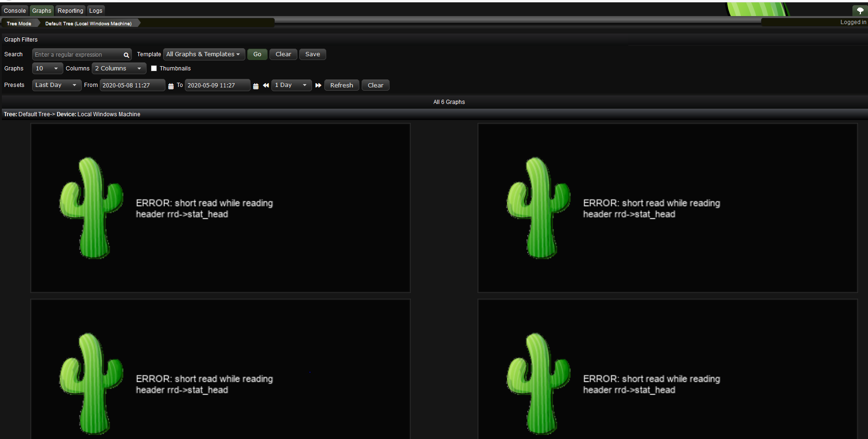Viewport: 868px width, 439px height.
Task: Click the Save filter button
Action: click(312, 54)
